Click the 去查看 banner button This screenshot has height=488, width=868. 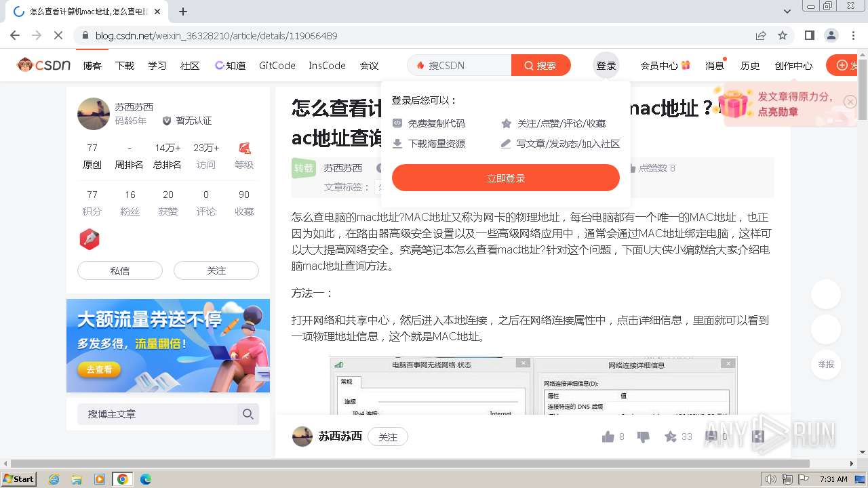click(x=99, y=369)
